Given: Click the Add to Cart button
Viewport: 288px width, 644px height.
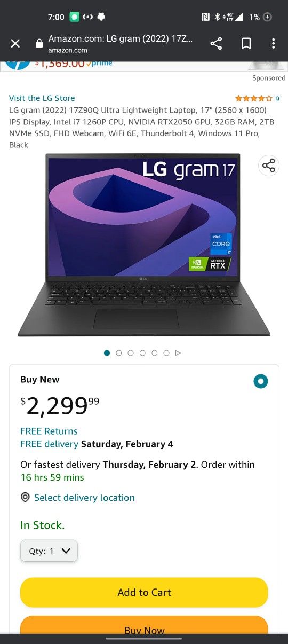Looking at the screenshot, I should tap(144, 592).
